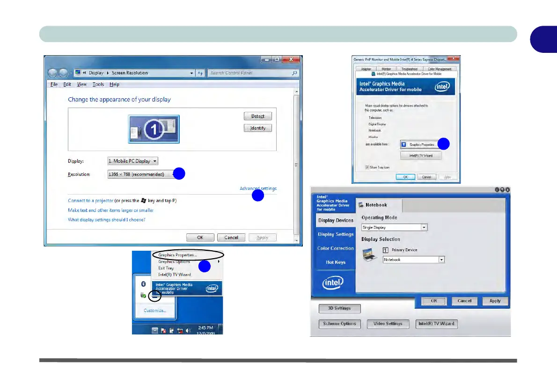Open the View menu
The height and width of the screenshot is (392, 557).
pos(82,85)
